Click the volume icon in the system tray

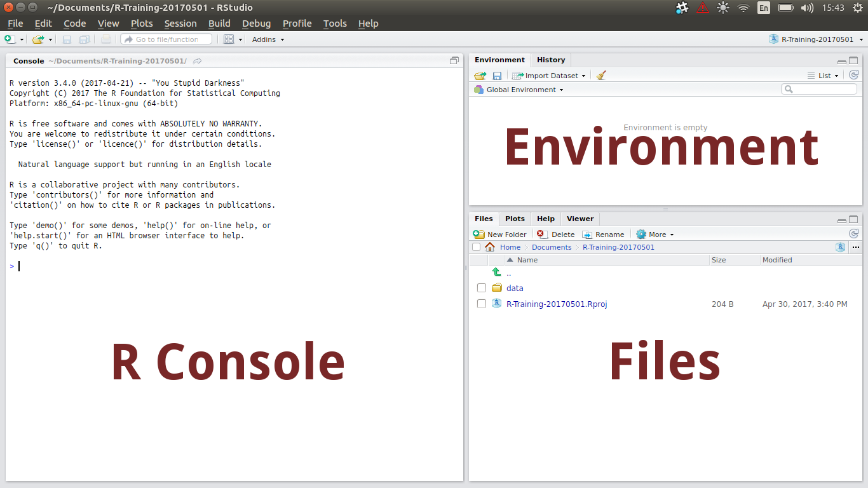pos(807,8)
